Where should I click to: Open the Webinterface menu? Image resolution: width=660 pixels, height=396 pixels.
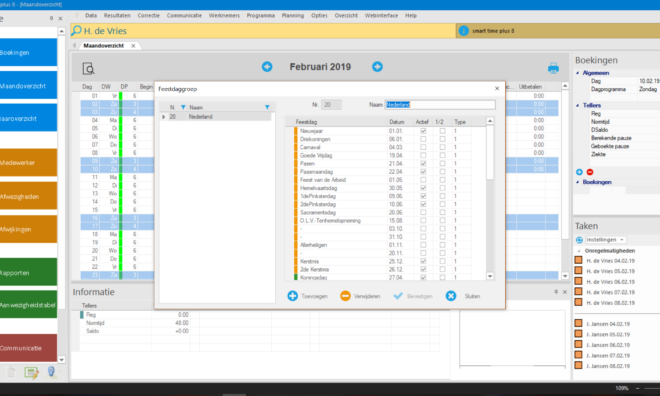[x=381, y=16]
